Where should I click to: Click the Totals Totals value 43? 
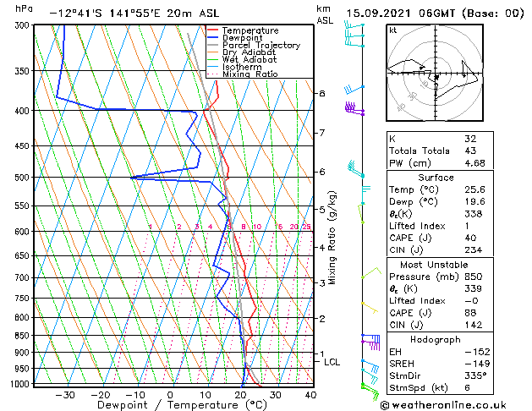point(470,151)
